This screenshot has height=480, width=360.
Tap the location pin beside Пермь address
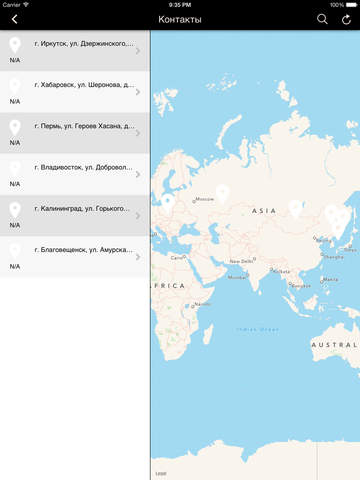[15, 128]
